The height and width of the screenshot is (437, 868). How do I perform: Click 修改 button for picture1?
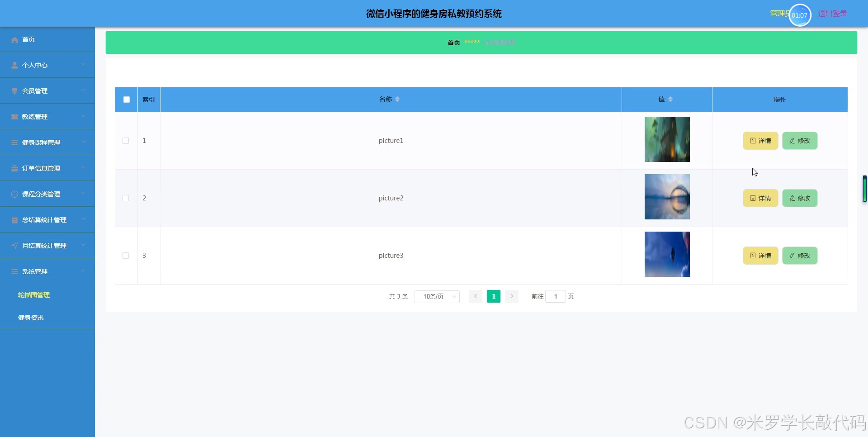coord(799,141)
